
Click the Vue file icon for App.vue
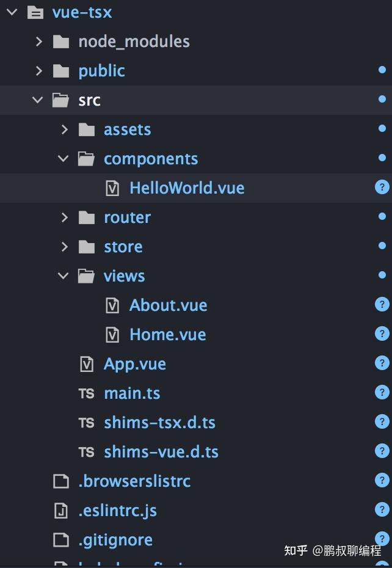87,365
